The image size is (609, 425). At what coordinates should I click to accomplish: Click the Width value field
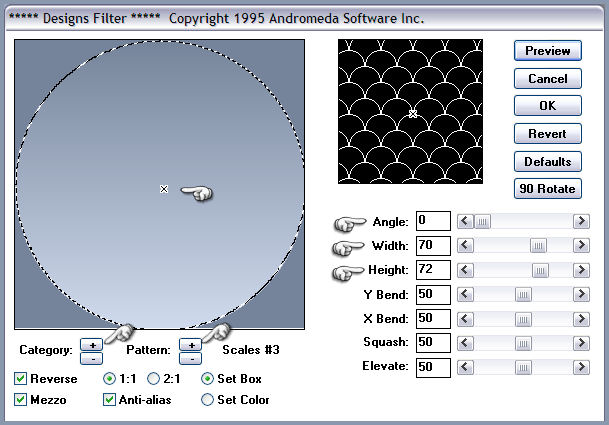point(433,246)
